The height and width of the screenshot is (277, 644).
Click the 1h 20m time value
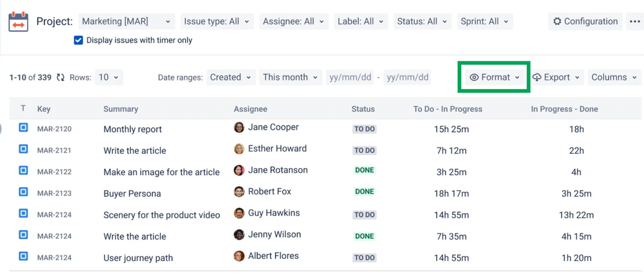(576, 258)
